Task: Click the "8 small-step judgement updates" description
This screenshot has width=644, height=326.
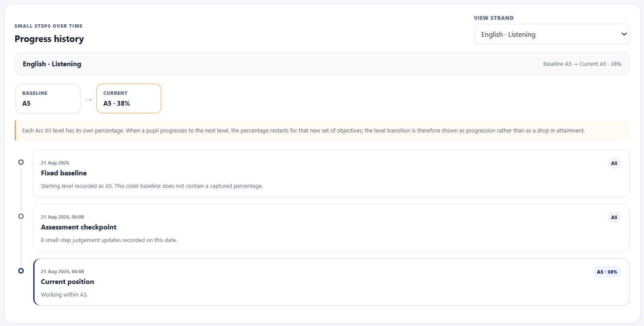Action: click(x=109, y=240)
